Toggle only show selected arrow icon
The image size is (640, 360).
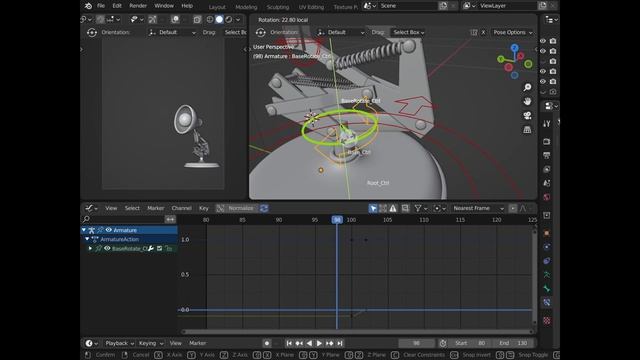(373, 208)
